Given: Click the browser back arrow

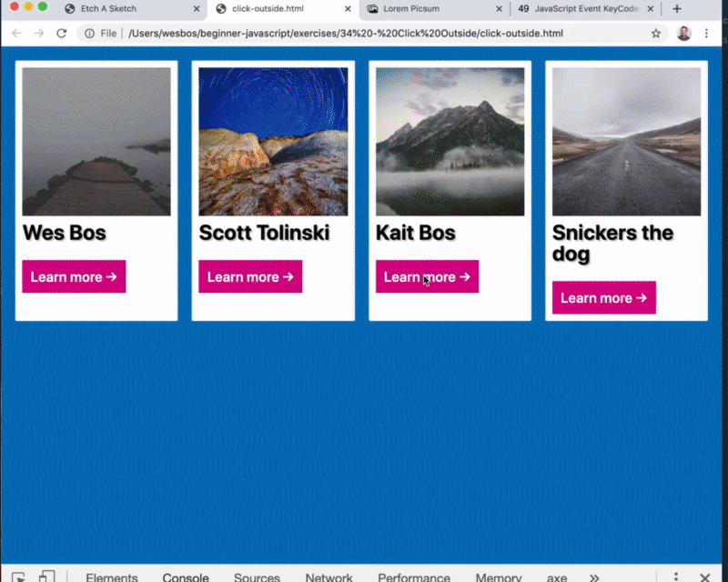Looking at the screenshot, I should click(x=15, y=34).
